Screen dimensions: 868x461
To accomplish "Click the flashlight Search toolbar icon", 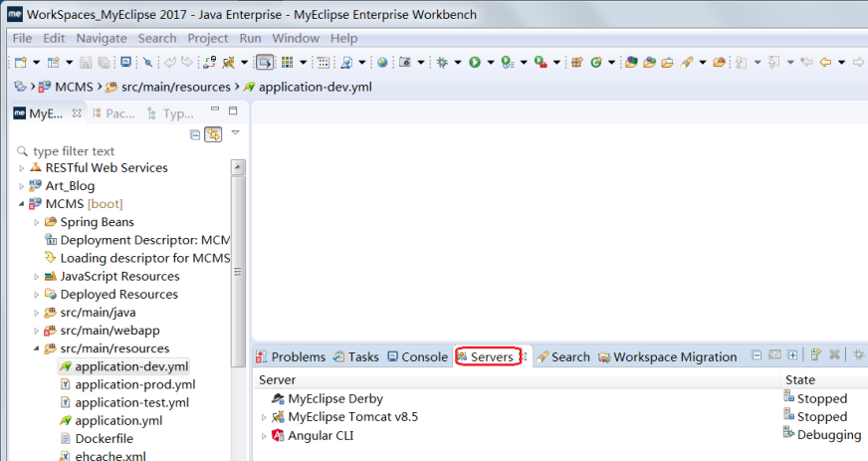I will click(x=687, y=63).
